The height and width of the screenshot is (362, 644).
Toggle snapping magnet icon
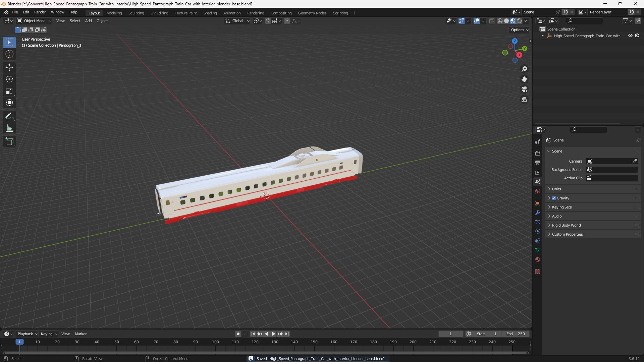tap(268, 21)
